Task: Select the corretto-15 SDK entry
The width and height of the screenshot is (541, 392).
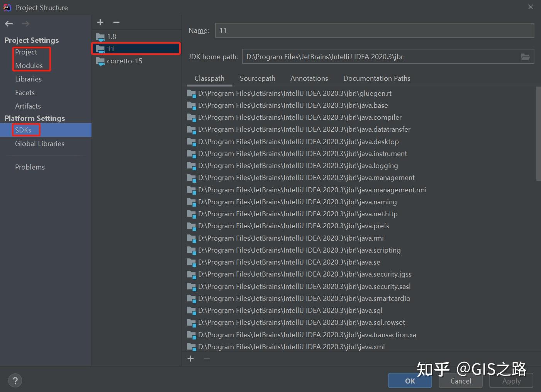Action: coord(137,61)
